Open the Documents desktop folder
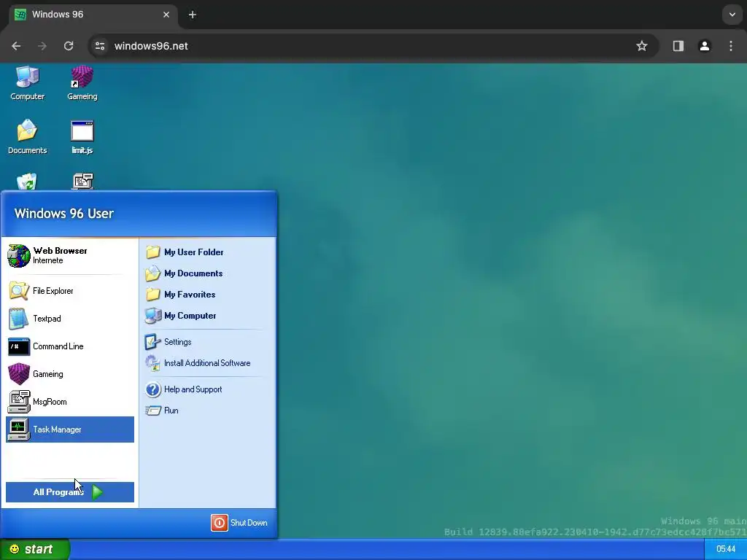 coord(27,137)
